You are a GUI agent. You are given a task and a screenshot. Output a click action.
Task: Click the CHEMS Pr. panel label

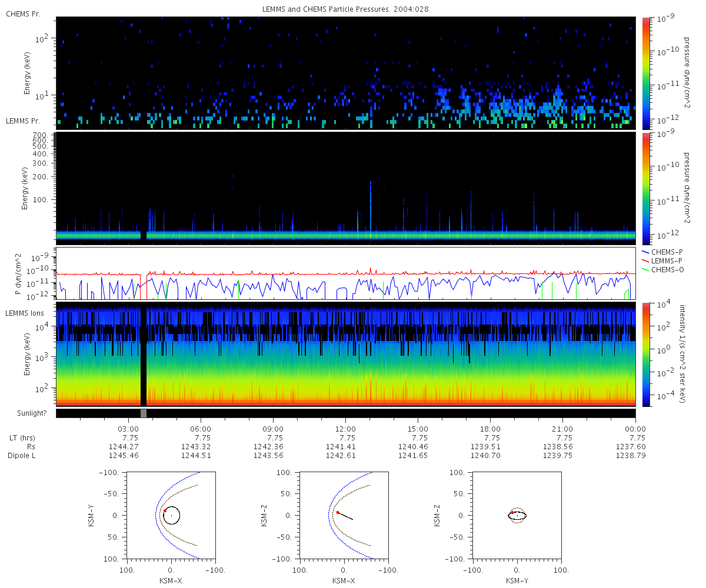pyautogui.click(x=23, y=14)
